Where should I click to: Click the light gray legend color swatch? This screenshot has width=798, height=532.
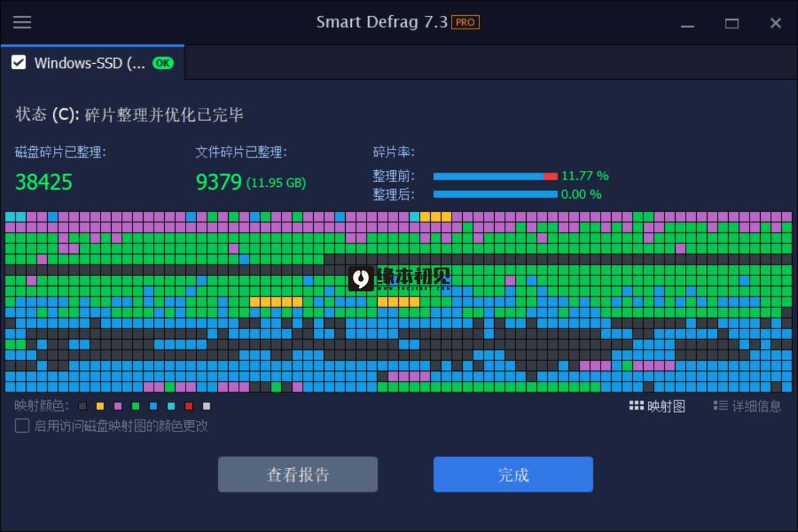[x=206, y=406]
